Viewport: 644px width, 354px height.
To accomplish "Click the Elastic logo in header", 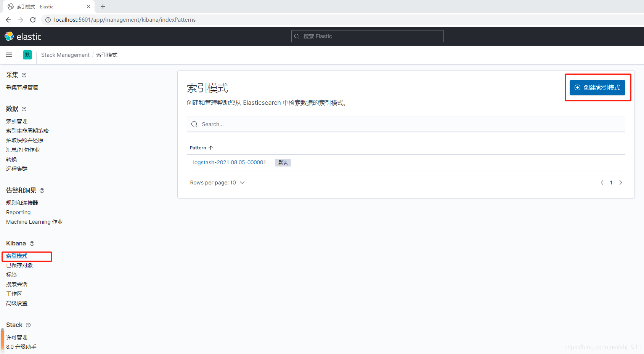I will [23, 37].
